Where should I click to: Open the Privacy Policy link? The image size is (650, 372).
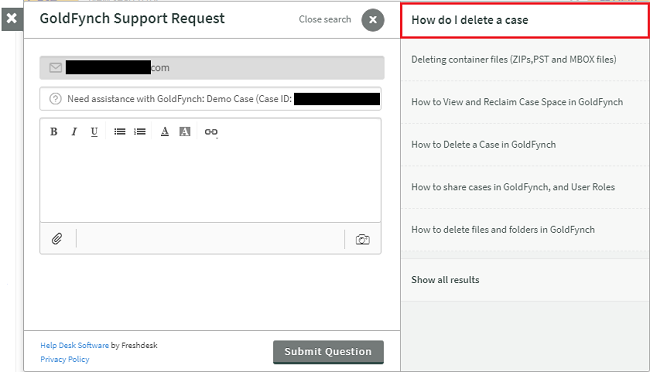pyautogui.click(x=65, y=359)
